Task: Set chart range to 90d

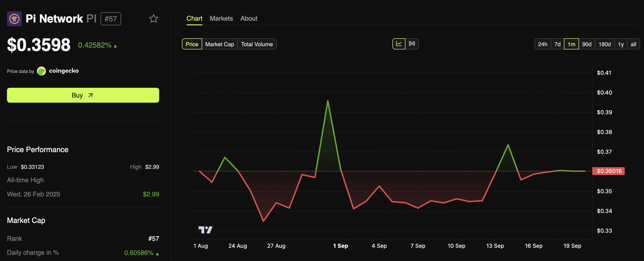Action: [586, 44]
